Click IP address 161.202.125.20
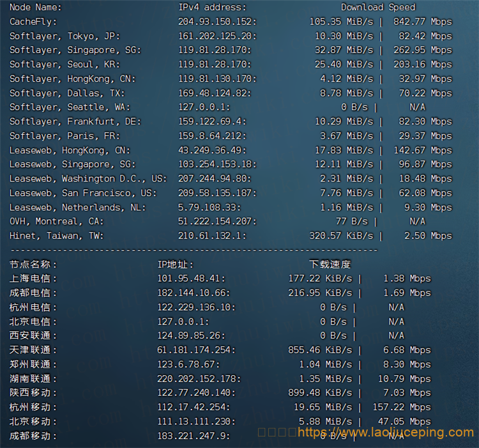 point(218,36)
